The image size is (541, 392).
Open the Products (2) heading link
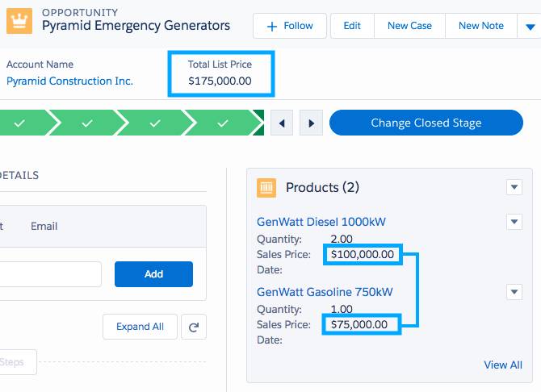(323, 188)
